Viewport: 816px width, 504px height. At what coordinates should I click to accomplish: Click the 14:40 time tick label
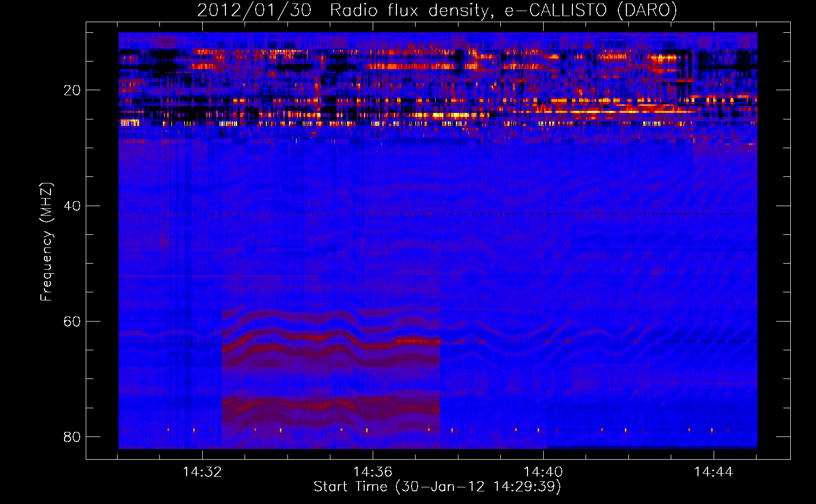click(543, 472)
